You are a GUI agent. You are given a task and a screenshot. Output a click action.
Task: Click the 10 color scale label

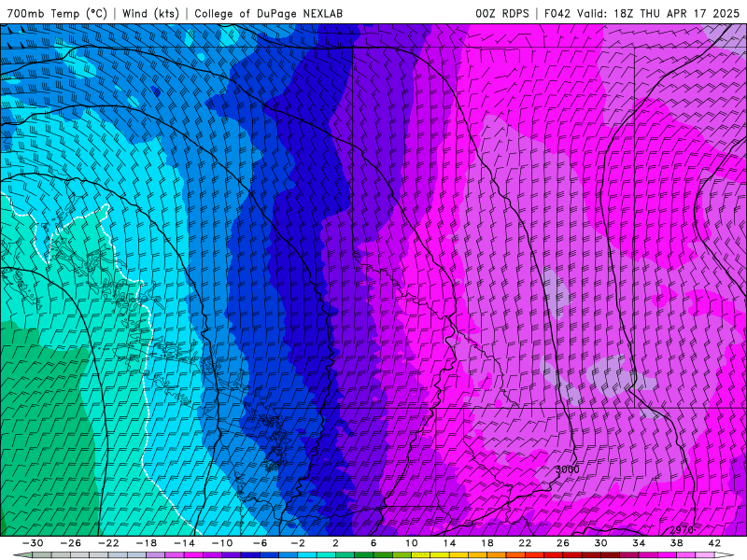[x=412, y=543]
